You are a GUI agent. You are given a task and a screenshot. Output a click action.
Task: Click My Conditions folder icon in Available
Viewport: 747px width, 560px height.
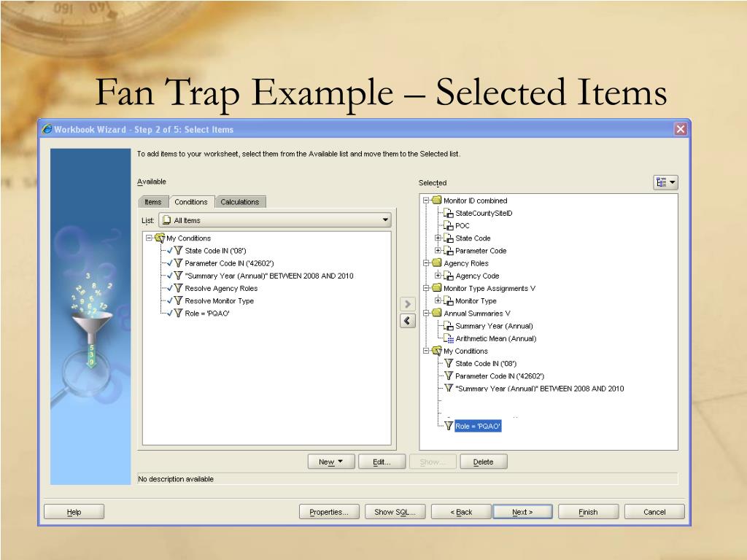click(160, 238)
